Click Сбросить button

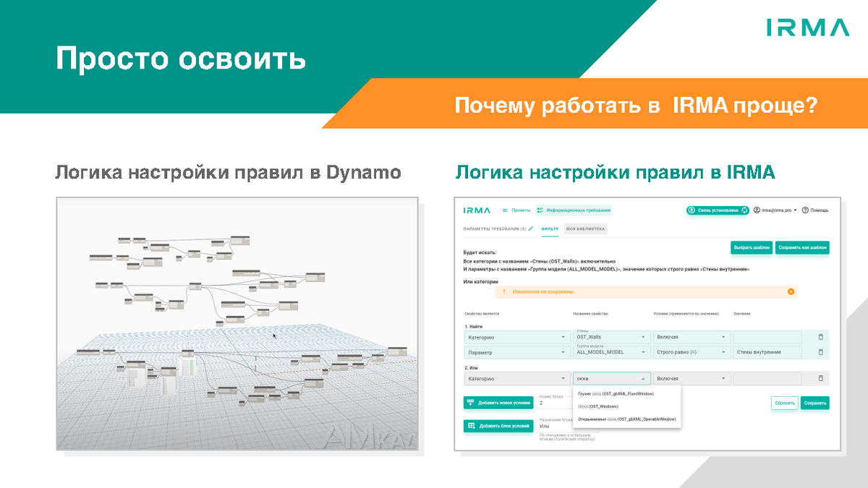point(784,403)
